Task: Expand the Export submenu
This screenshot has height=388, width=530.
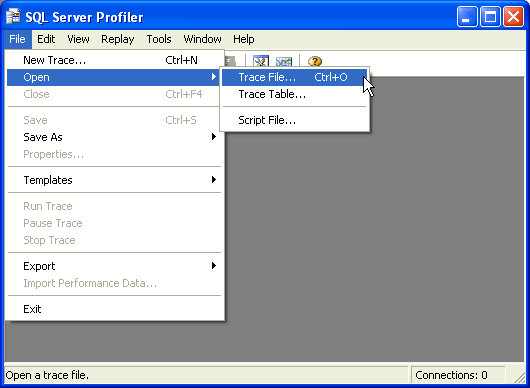Action: coord(115,266)
